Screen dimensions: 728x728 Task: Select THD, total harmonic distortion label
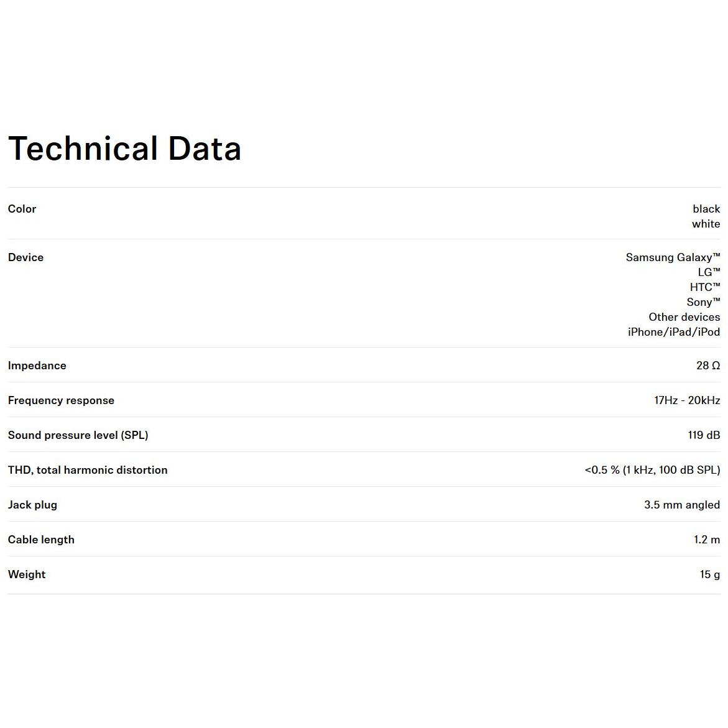click(88, 470)
